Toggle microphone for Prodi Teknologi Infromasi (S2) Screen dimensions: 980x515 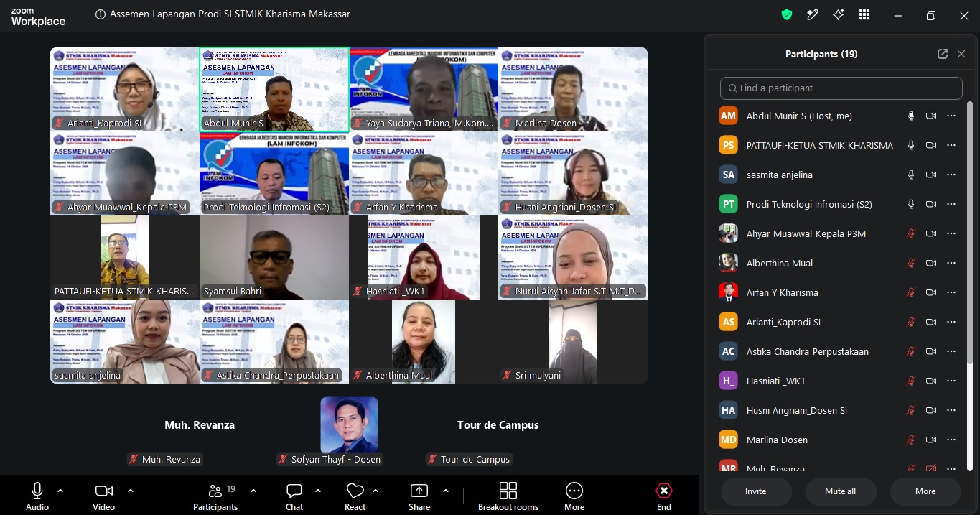[x=911, y=204]
